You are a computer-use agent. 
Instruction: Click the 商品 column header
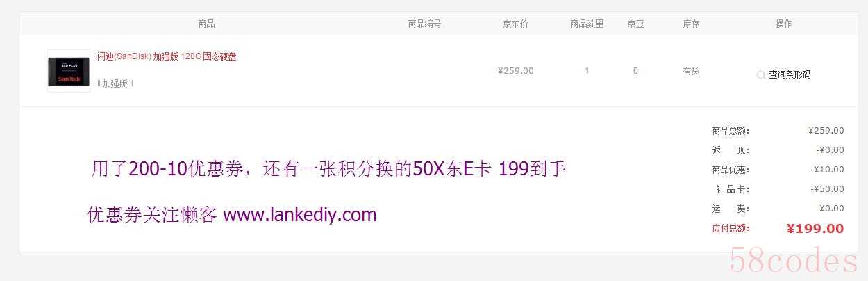[x=206, y=24]
